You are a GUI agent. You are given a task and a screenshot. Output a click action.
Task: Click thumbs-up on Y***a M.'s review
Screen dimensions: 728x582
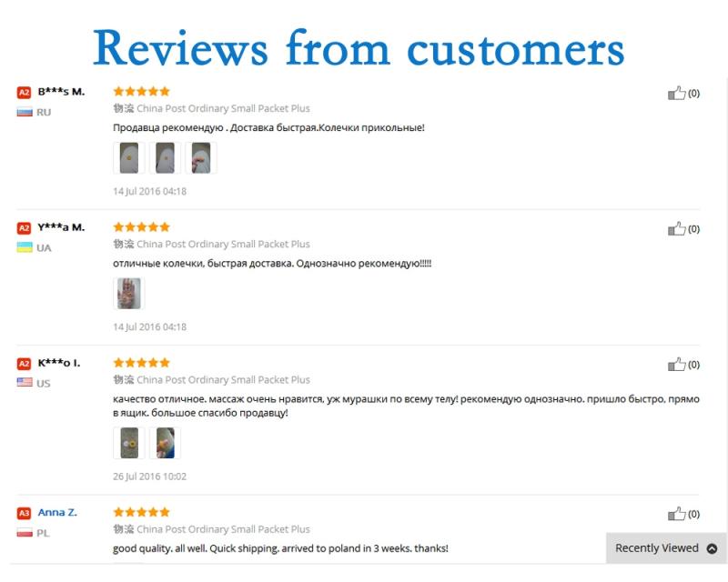(677, 229)
